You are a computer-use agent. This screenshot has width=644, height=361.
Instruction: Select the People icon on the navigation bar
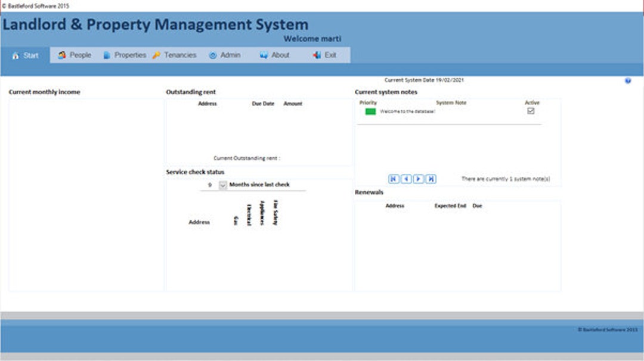[60, 54]
